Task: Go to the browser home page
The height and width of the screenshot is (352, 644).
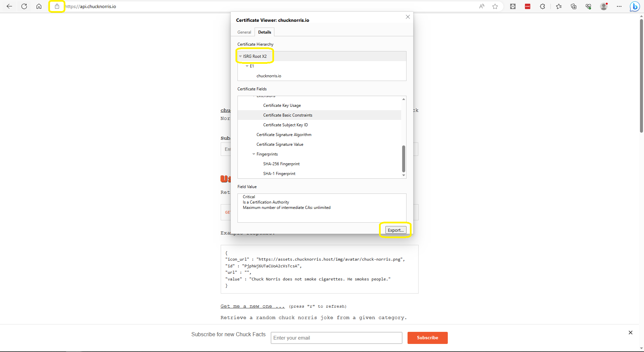Action: [x=39, y=6]
